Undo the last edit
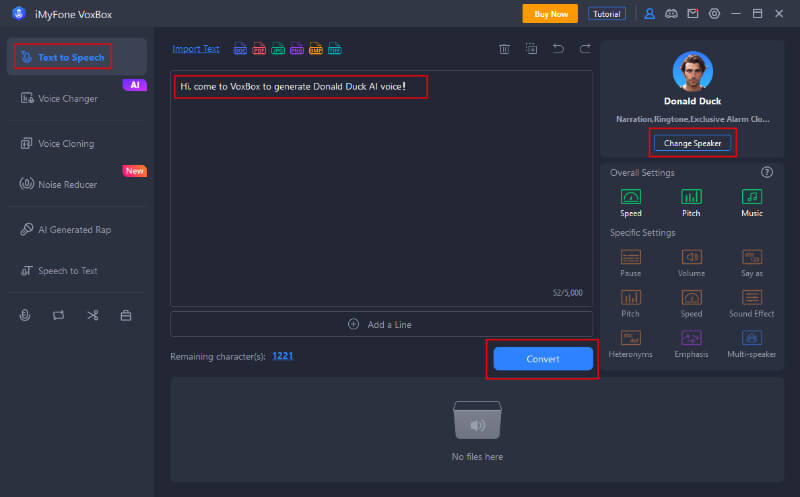Viewport: 800px width, 497px height. [558, 48]
